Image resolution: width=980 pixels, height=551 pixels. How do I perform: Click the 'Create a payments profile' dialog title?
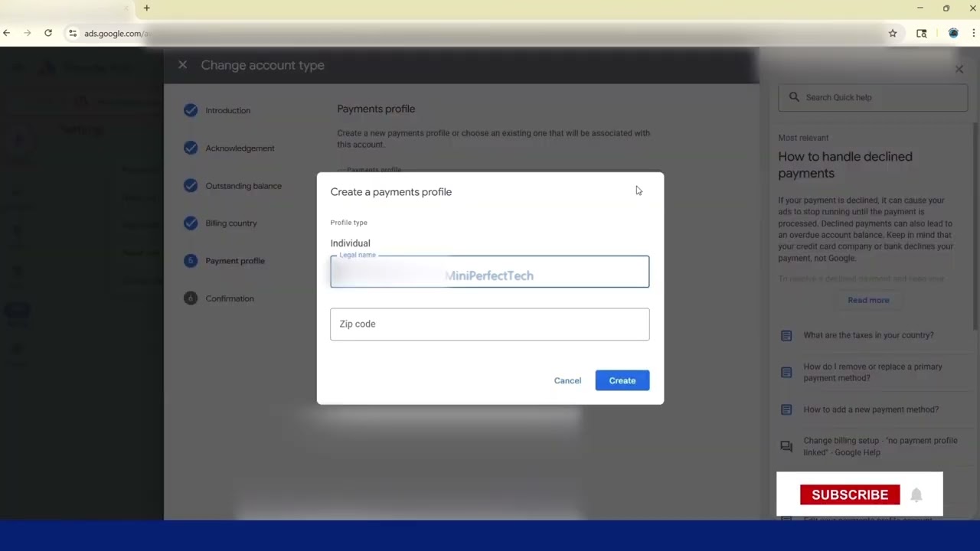(391, 192)
